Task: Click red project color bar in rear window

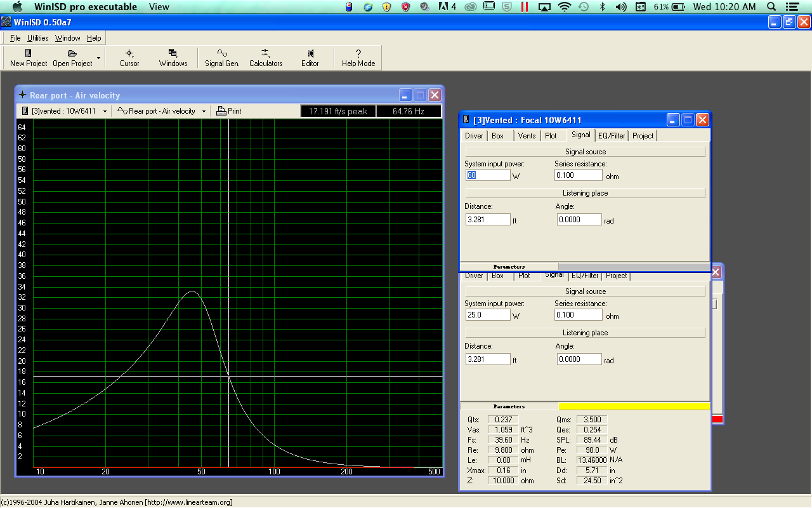Action: (x=717, y=419)
